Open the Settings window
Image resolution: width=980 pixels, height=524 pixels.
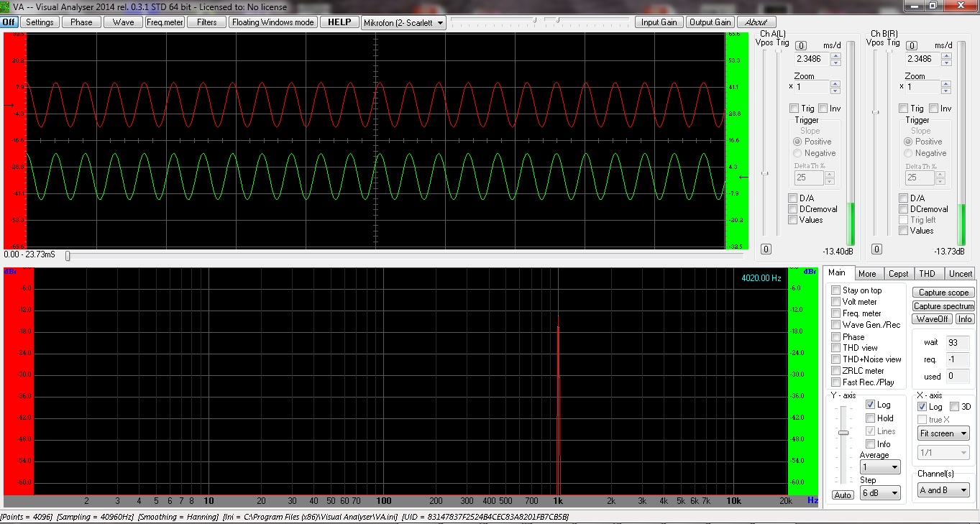pyautogui.click(x=40, y=22)
